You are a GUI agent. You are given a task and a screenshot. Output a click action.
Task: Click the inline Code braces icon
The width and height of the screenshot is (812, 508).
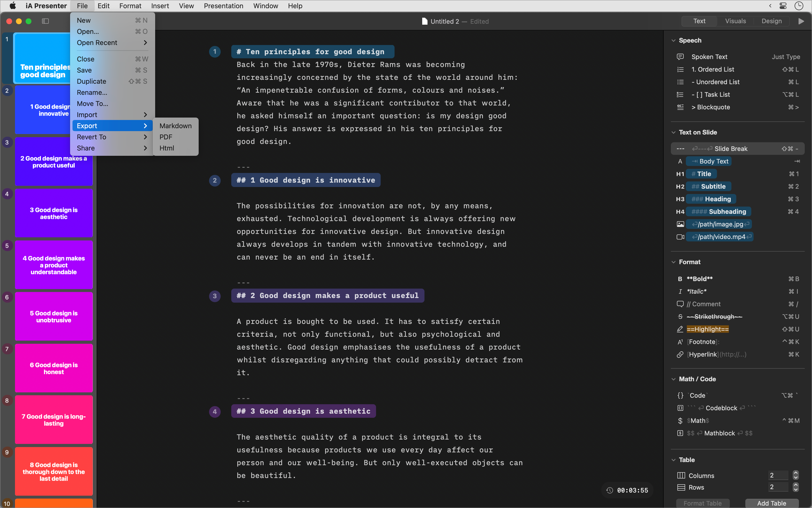[x=680, y=396]
